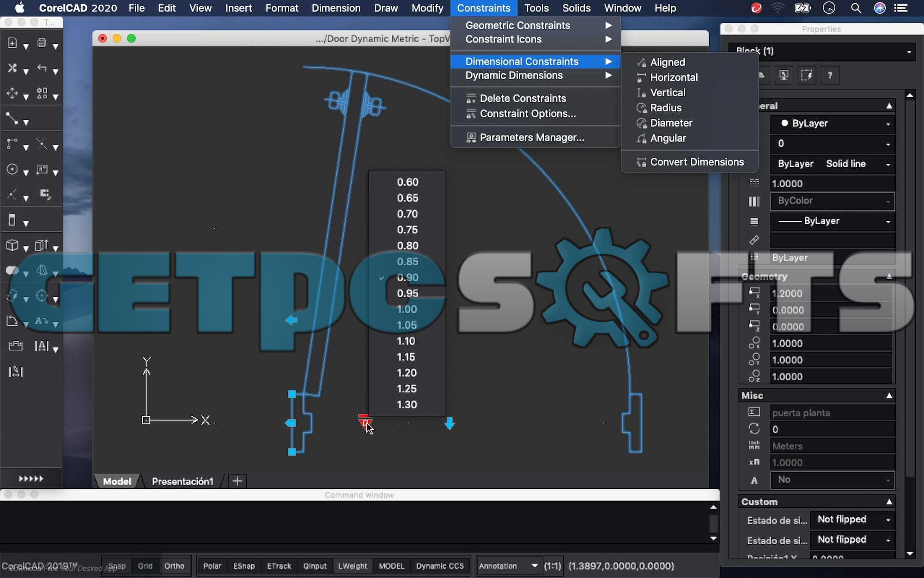Open Constraint Options... dialog entry
Viewport: 924px width, 578px height.
535,113
